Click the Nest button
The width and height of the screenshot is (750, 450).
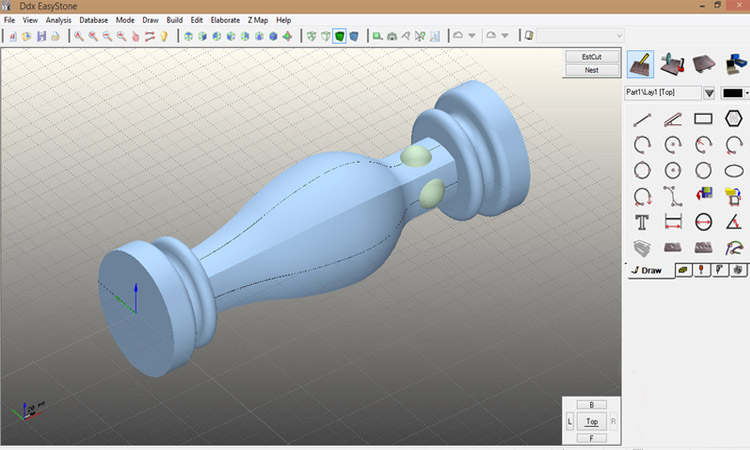tap(592, 70)
